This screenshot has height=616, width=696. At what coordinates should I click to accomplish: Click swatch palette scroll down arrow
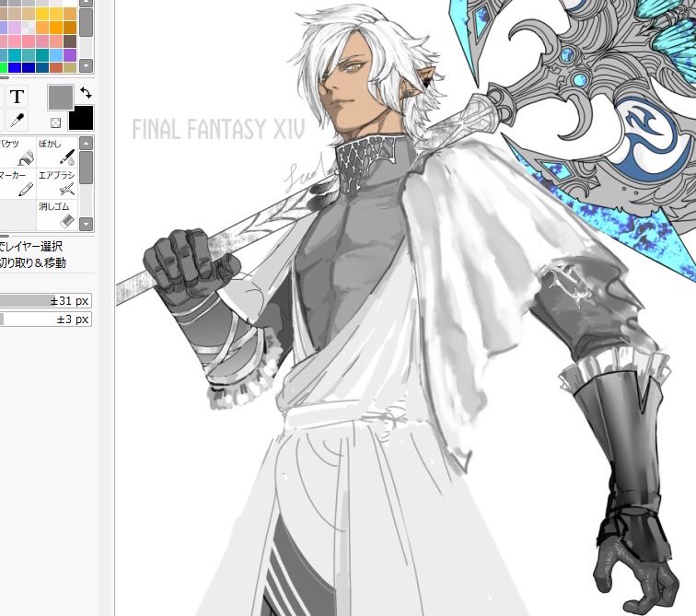87,66
